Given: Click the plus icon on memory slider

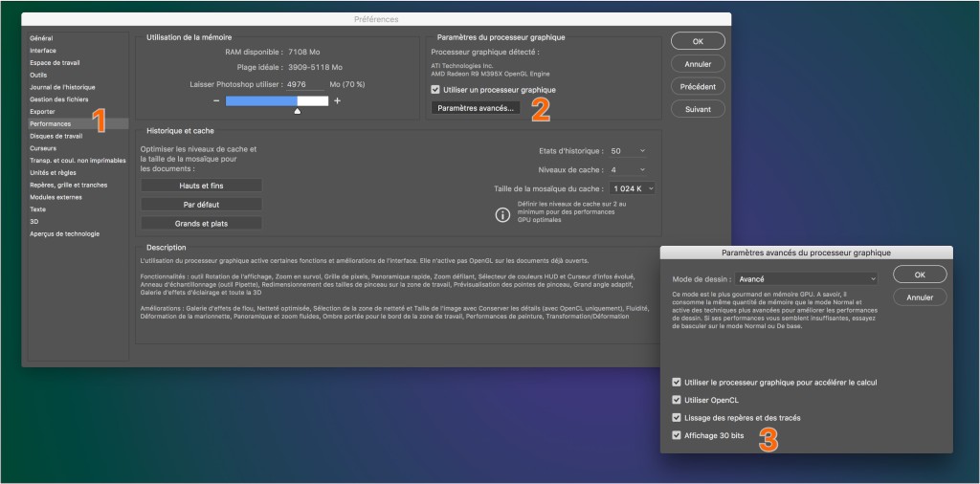Looking at the screenshot, I should (x=337, y=100).
